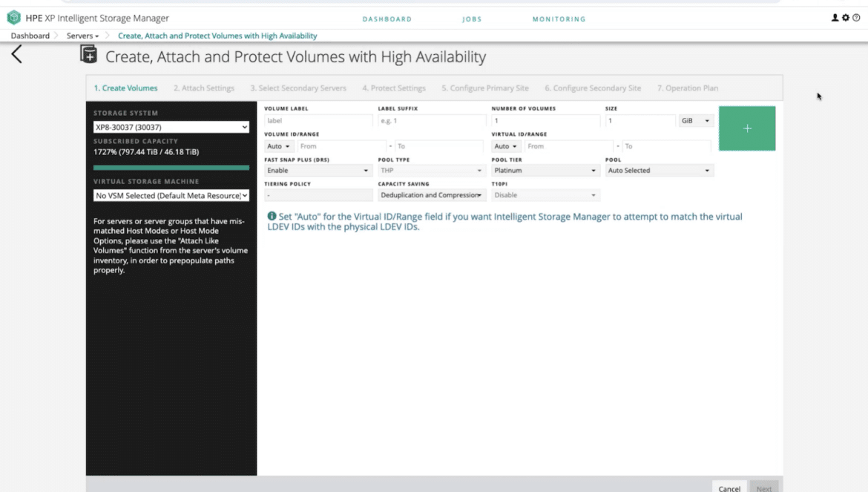Select the 4. Protect Settings step

tap(394, 88)
